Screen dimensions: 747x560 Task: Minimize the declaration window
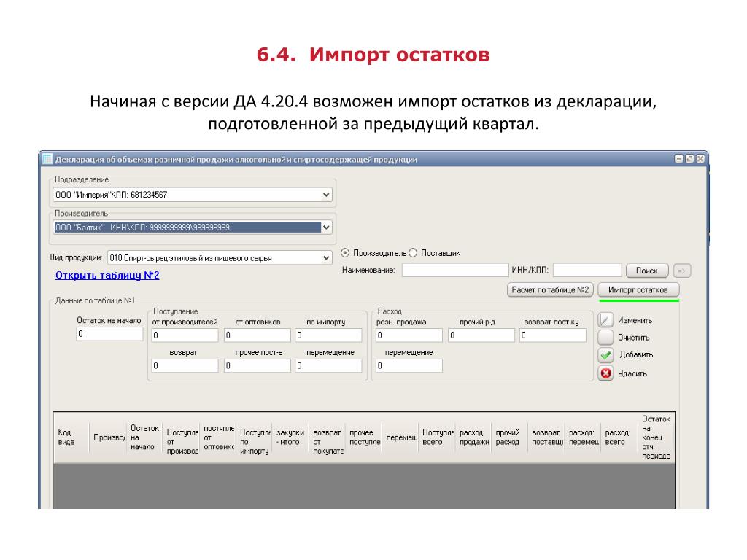pyautogui.click(x=679, y=159)
